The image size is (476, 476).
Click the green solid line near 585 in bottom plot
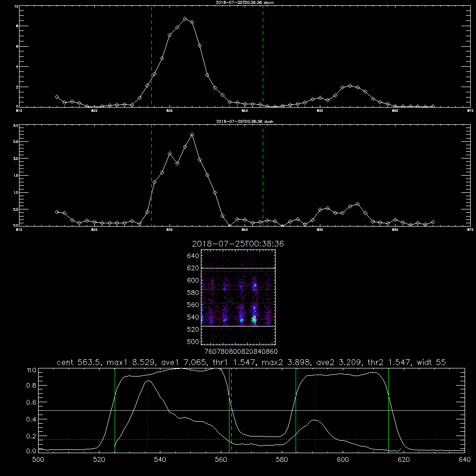tap(296, 410)
